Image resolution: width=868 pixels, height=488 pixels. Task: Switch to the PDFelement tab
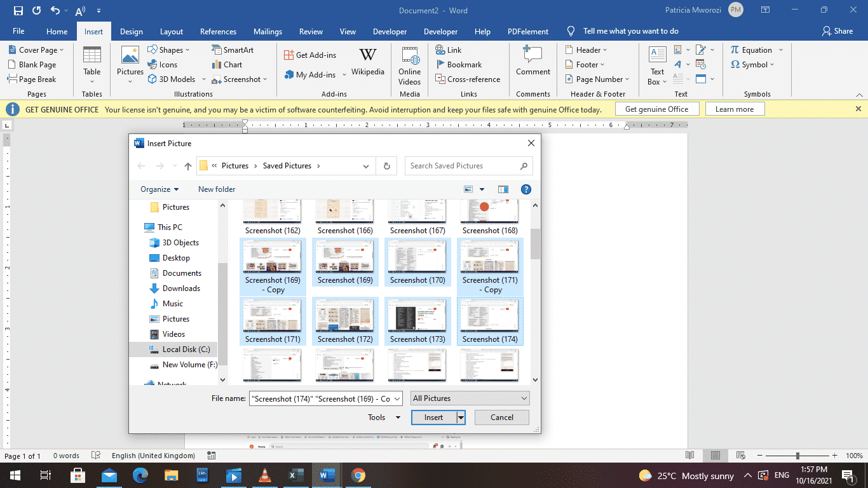point(528,31)
